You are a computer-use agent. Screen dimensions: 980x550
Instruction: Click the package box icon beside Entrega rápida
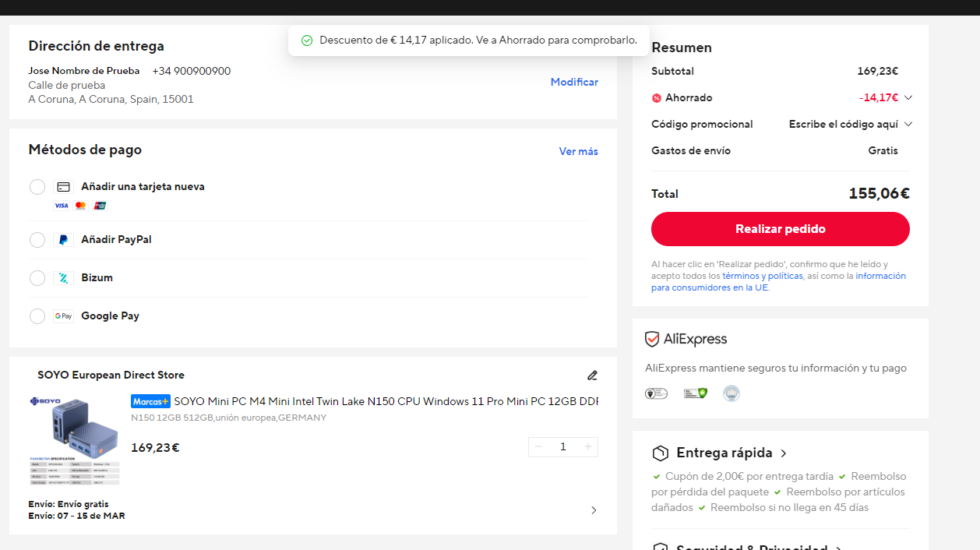click(661, 453)
